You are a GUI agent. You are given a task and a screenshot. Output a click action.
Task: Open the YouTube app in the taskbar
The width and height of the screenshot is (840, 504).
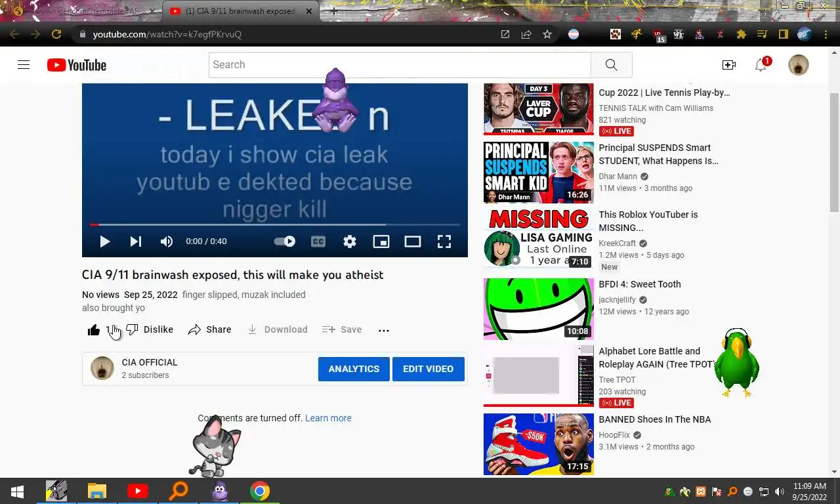pos(138,491)
